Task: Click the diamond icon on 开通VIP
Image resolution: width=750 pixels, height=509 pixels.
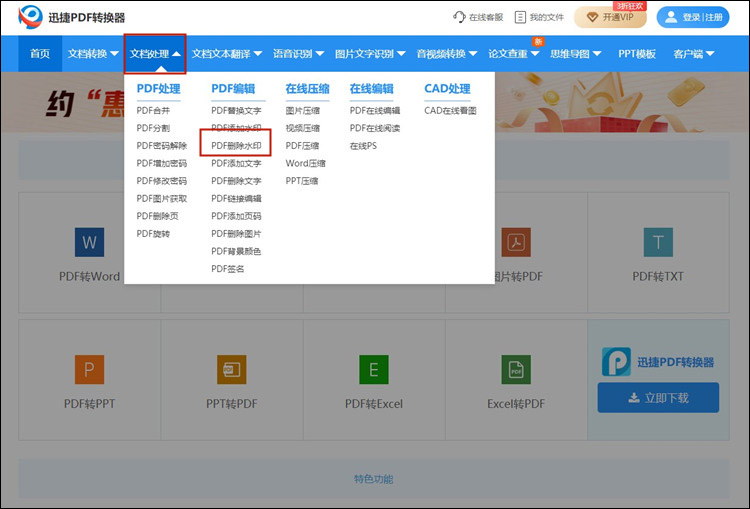Action: (592, 17)
